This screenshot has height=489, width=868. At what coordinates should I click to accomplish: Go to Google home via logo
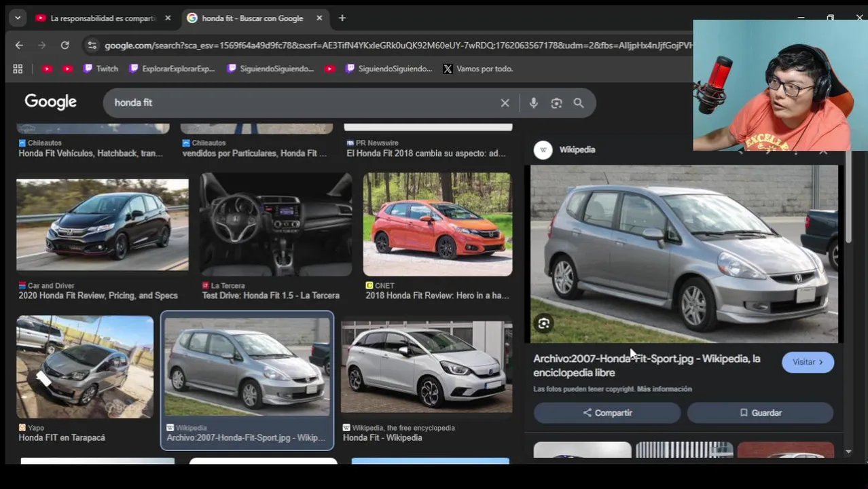(x=51, y=102)
